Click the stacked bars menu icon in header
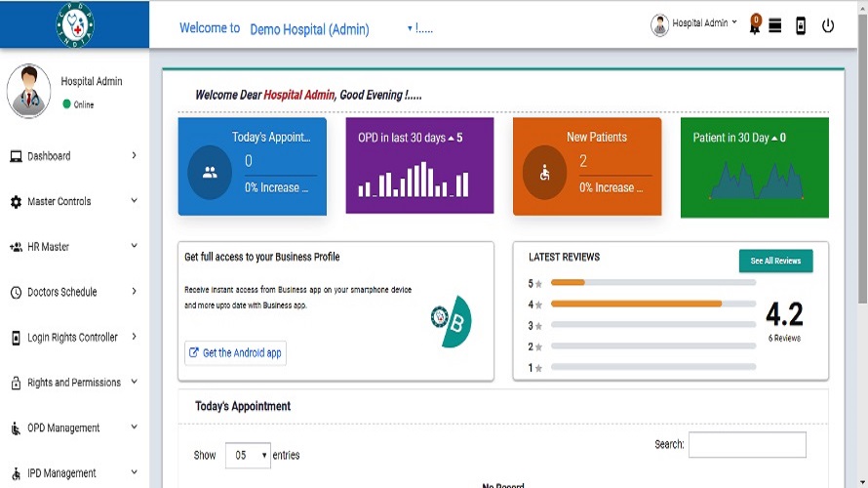 tap(775, 25)
